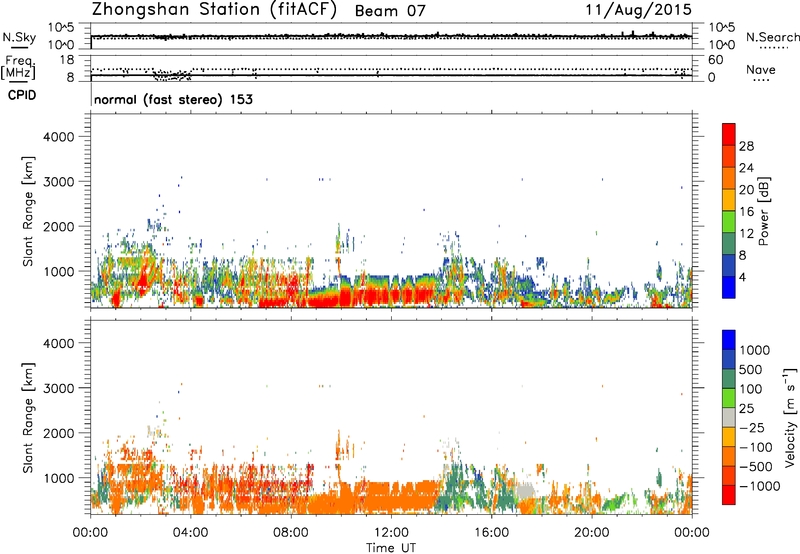Select the '-500' velocity colorbar label

click(x=755, y=467)
